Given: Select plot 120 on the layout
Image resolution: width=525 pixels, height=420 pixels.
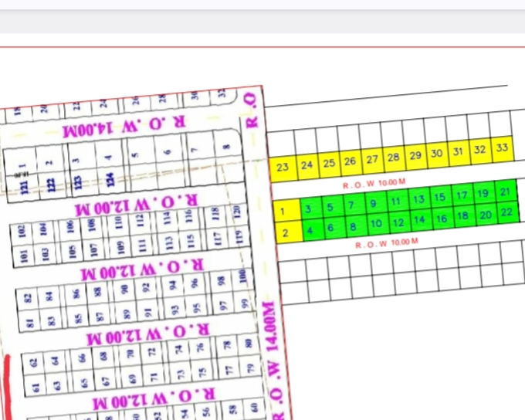Looking at the screenshot, I should pos(237,210).
